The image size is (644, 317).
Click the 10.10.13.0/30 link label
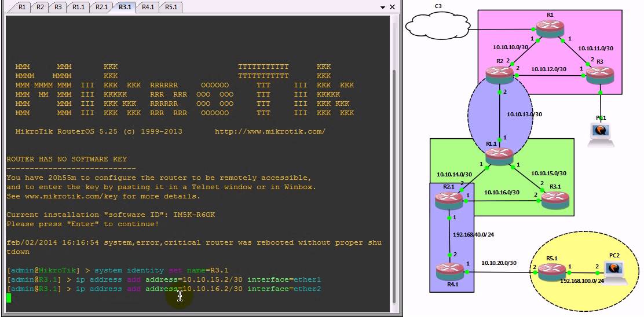(x=524, y=114)
